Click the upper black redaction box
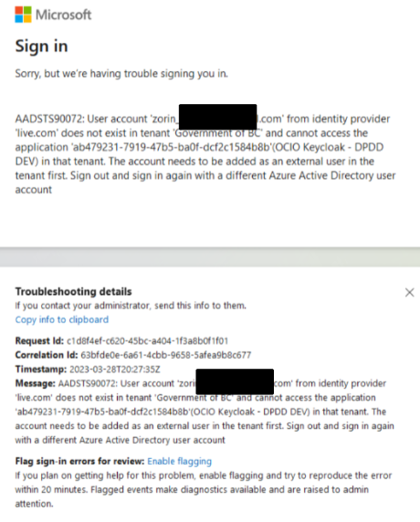 [218, 117]
